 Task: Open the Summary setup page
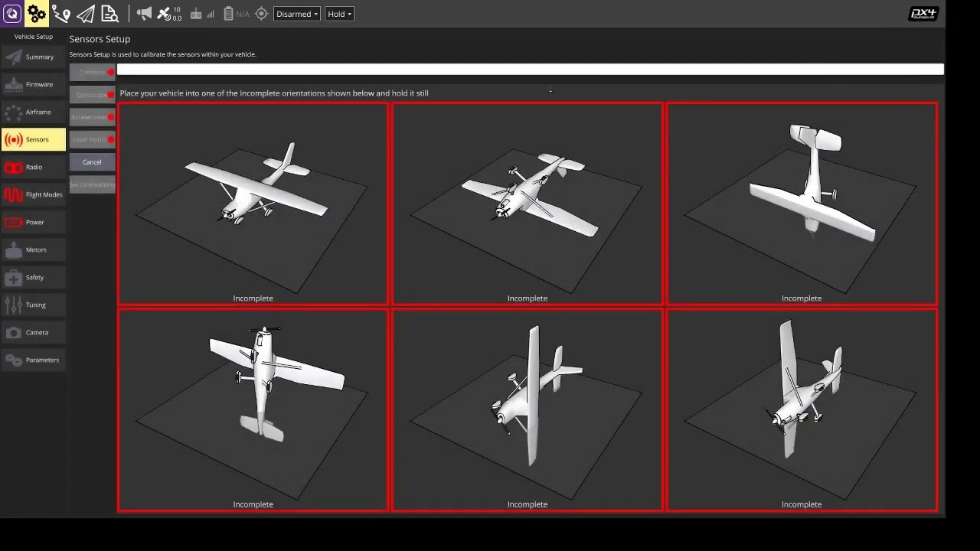coord(33,57)
